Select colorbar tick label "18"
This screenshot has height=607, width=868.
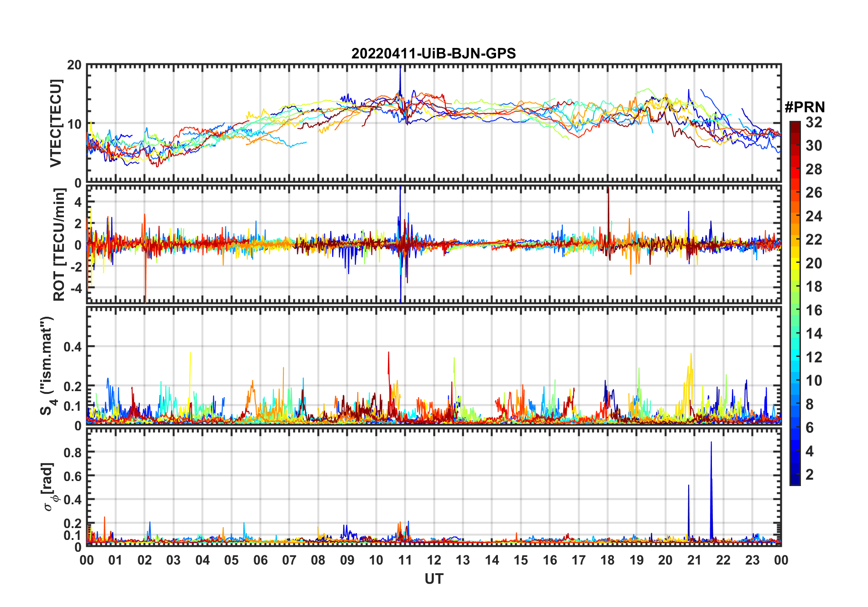tap(814, 287)
